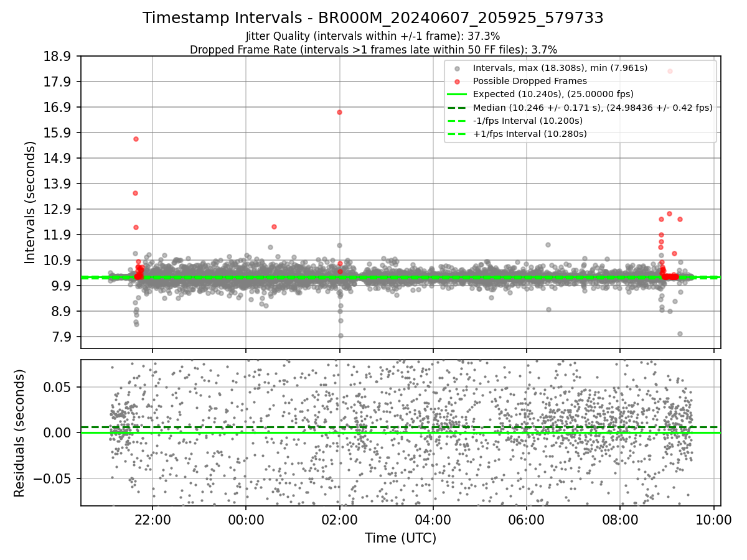
Task: Select the 'Jitter Quality' 37.3% subtitle line
Action: (373, 36)
